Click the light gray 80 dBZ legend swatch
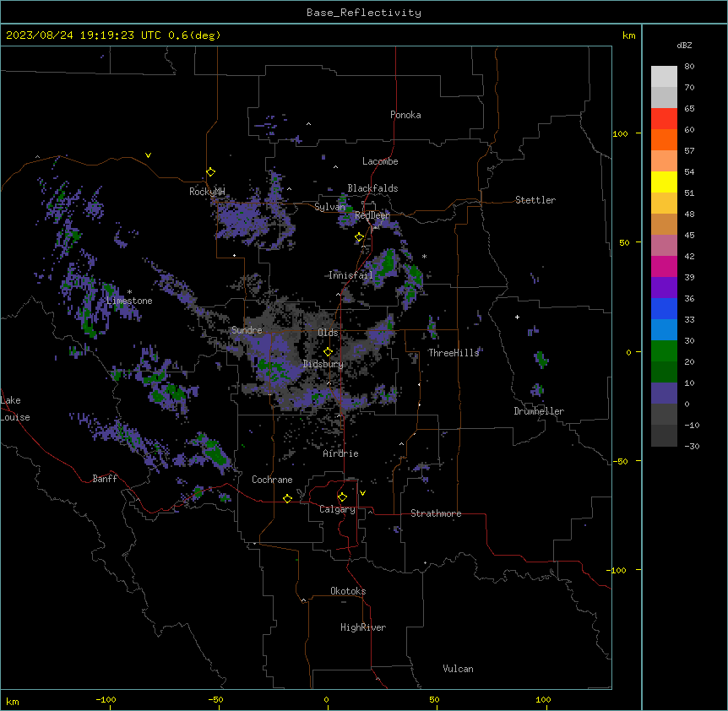 pyautogui.click(x=664, y=76)
